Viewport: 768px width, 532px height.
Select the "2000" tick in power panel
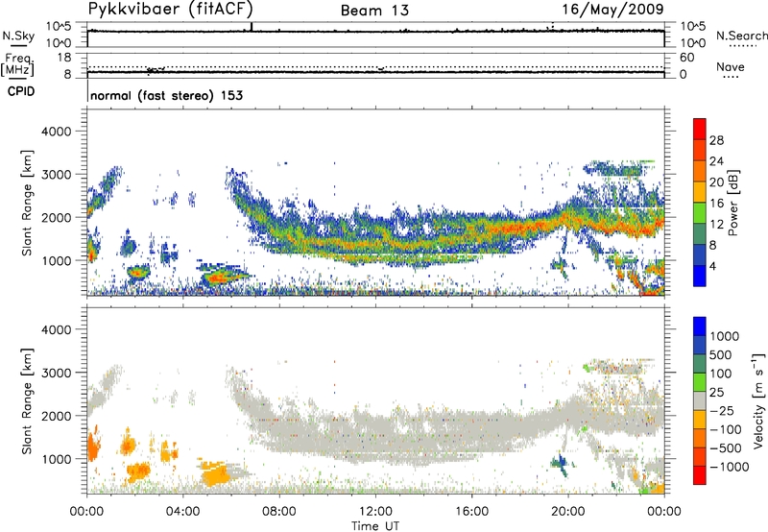[56, 217]
